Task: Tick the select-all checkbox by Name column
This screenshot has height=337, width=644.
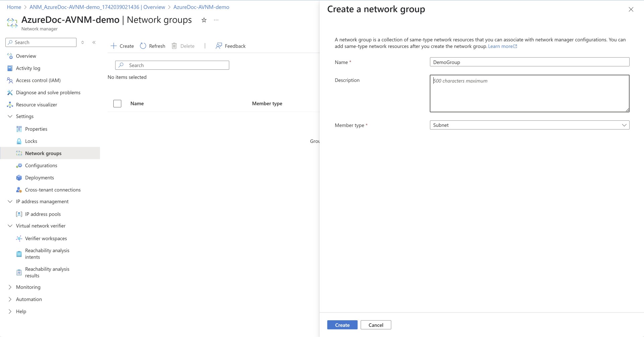Action: pos(117,104)
